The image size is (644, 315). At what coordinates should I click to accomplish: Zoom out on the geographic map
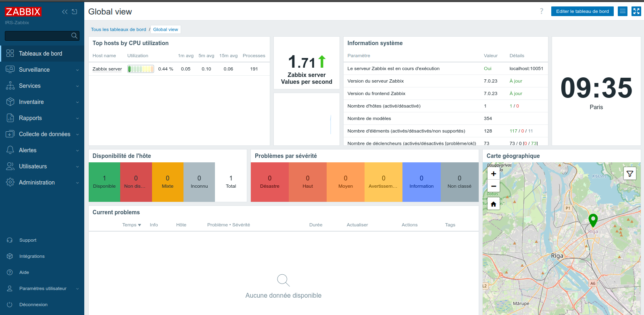pyautogui.click(x=494, y=186)
